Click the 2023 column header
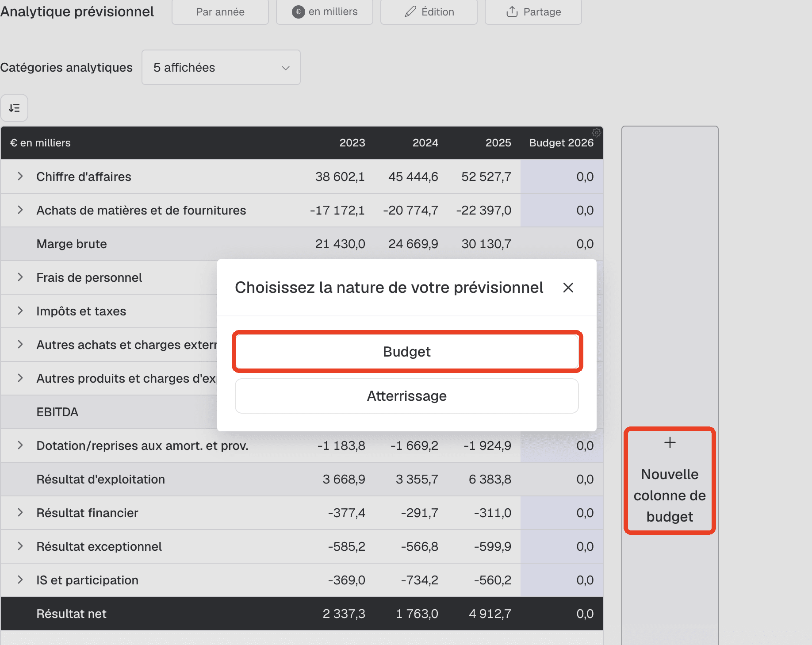812x645 pixels. 352,143
